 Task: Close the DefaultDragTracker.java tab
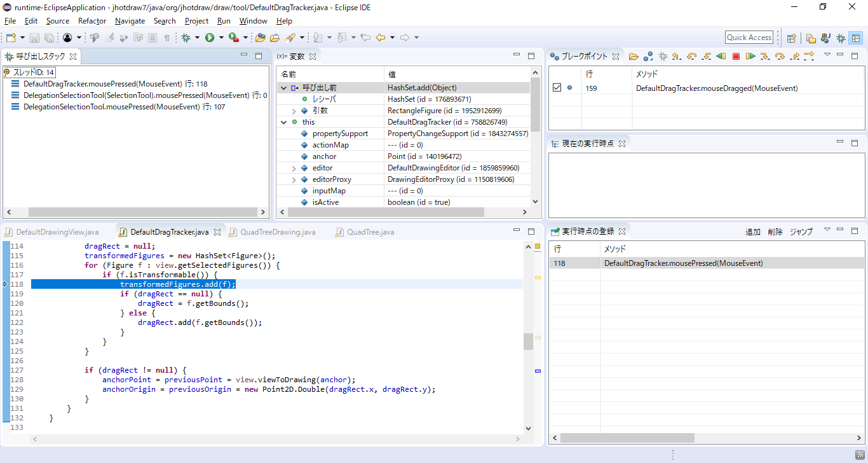tap(217, 232)
